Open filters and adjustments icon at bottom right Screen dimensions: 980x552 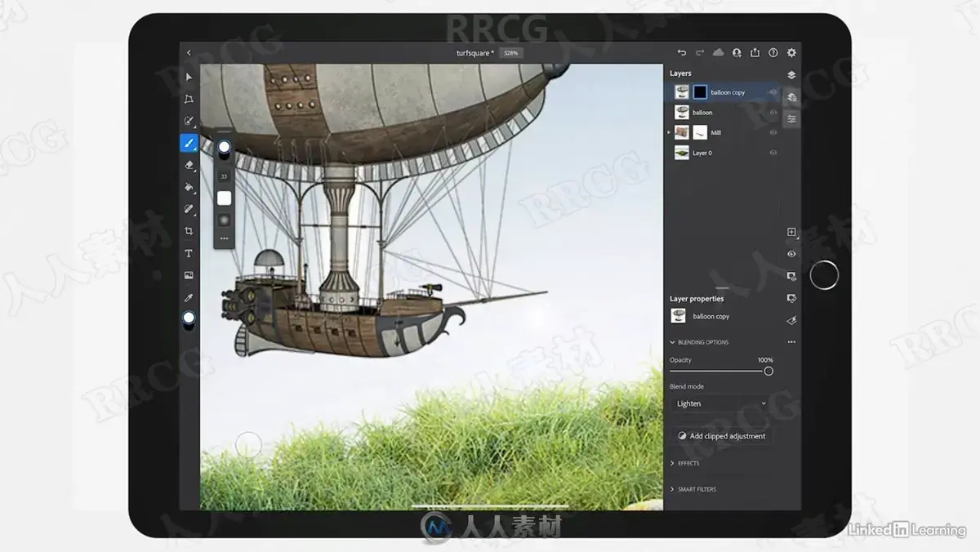[791, 320]
